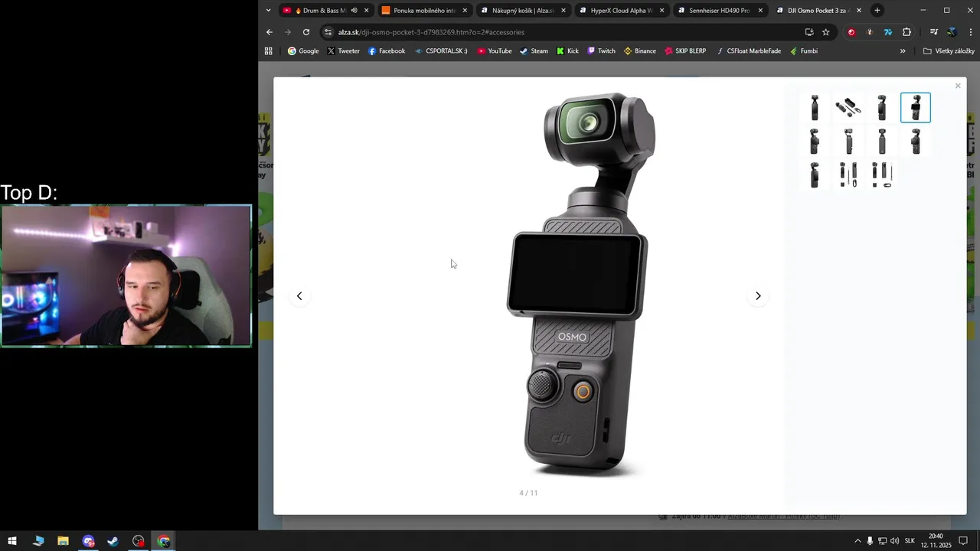Image resolution: width=980 pixels, height=551 pixels.
Task: Open the notification center icon
Action: click(963, 541)
